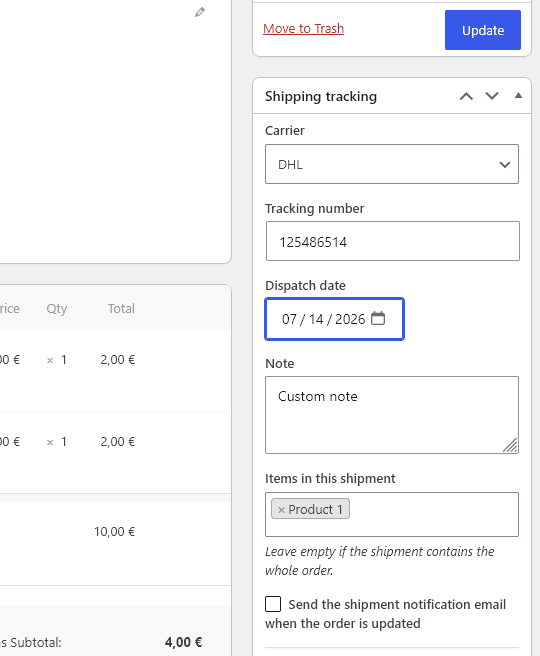Open the Carrier dropdown showing DHL

(x=392, y=164)
